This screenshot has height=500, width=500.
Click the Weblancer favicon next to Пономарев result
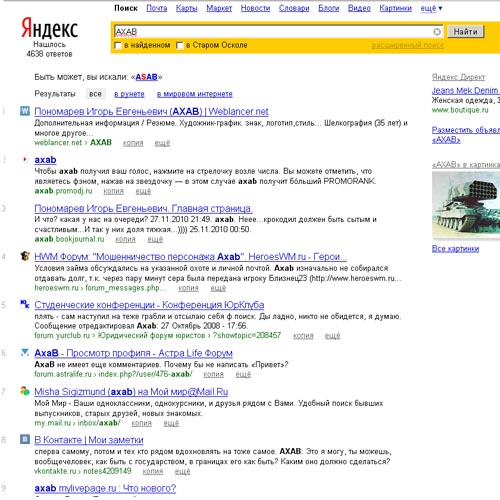[x=25, y=111]
